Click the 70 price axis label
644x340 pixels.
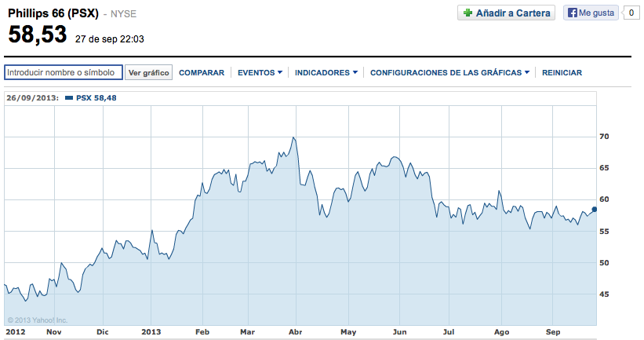click(x=604, y=137)
